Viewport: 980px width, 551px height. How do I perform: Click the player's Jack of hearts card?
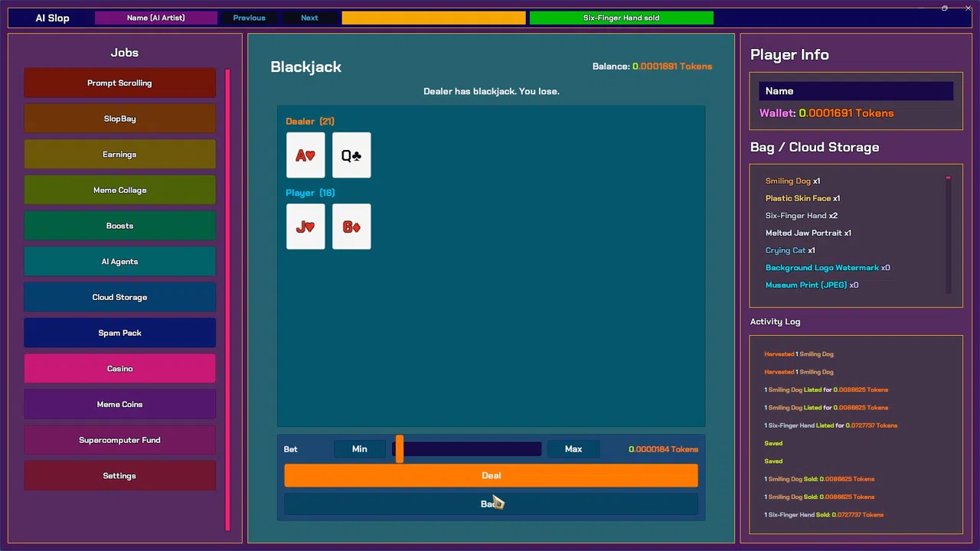coord(305,227)
